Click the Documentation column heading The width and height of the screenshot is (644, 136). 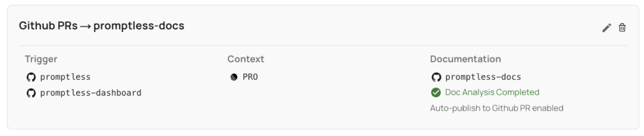[x=465, y=59]
